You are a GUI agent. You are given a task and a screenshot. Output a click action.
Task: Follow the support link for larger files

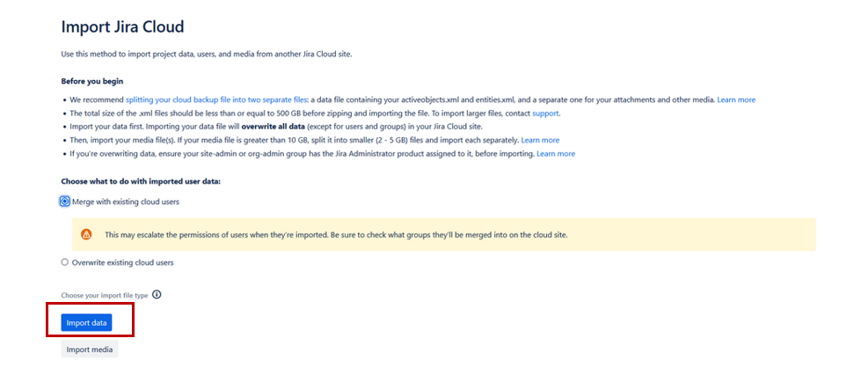click(545, 114)
